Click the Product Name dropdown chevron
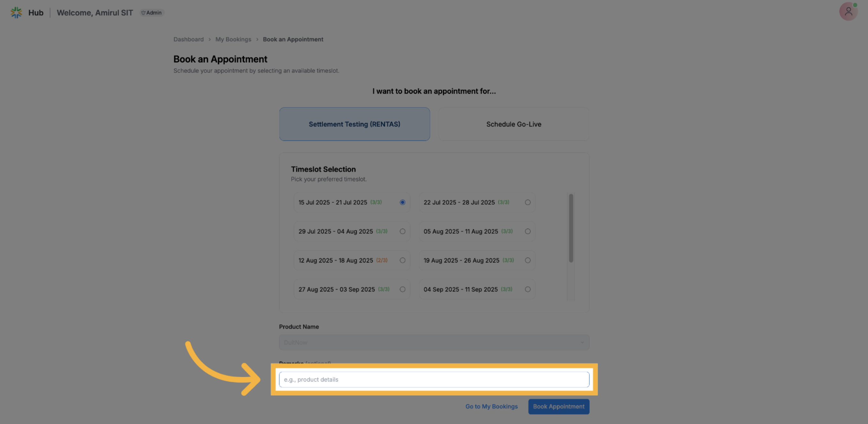 pyautogui.click(x=582, y=342)
